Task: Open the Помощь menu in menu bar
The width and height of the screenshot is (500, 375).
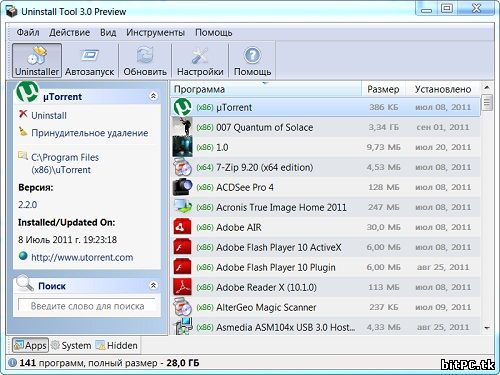Action: pyautogui.click(x=214, y=33)
